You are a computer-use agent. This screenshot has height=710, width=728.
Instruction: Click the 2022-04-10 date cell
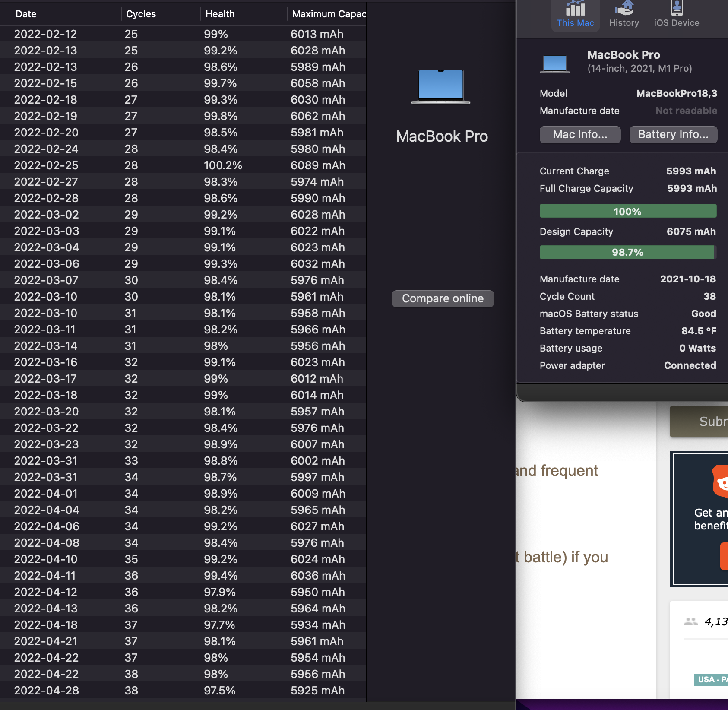click(x=45, y=559)
